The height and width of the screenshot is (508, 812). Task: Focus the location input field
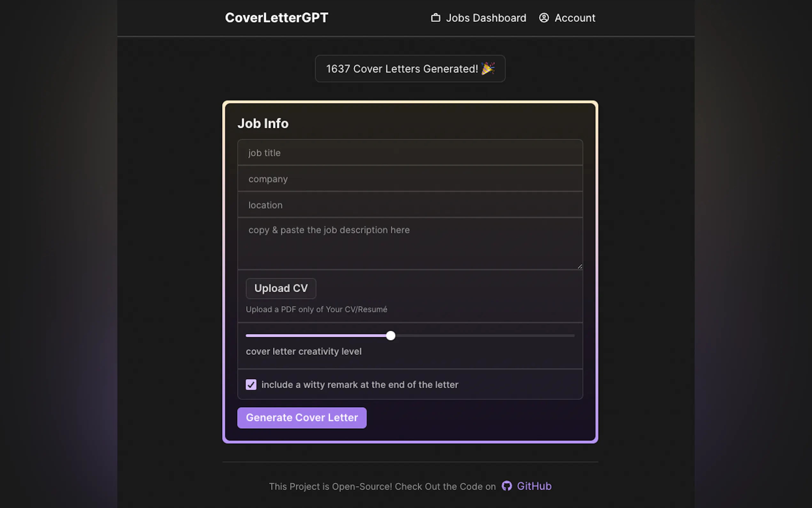point(410,205)
